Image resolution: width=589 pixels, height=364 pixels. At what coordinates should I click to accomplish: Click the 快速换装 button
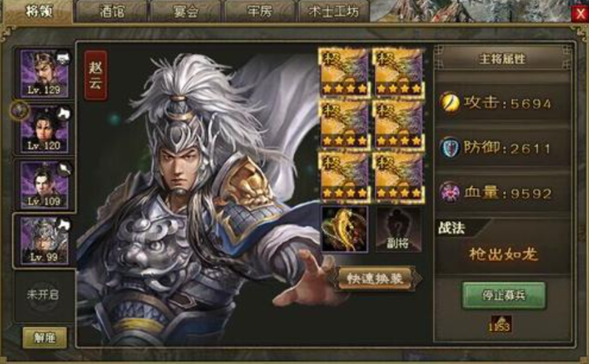click(375, 279)
